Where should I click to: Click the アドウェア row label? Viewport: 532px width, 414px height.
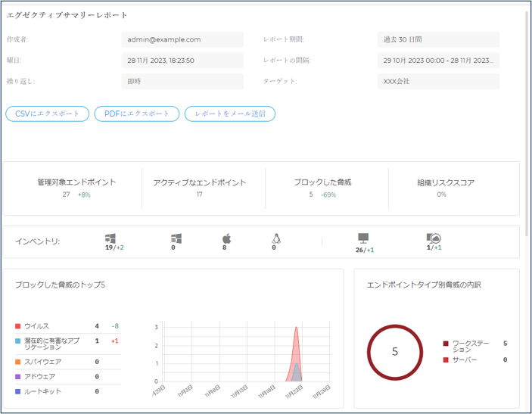click(39, 377)
